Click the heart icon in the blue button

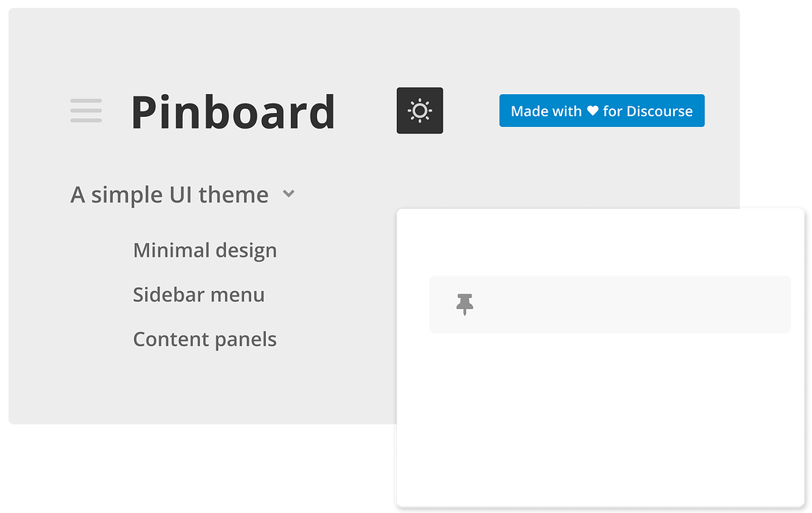[x=592, y=111]
